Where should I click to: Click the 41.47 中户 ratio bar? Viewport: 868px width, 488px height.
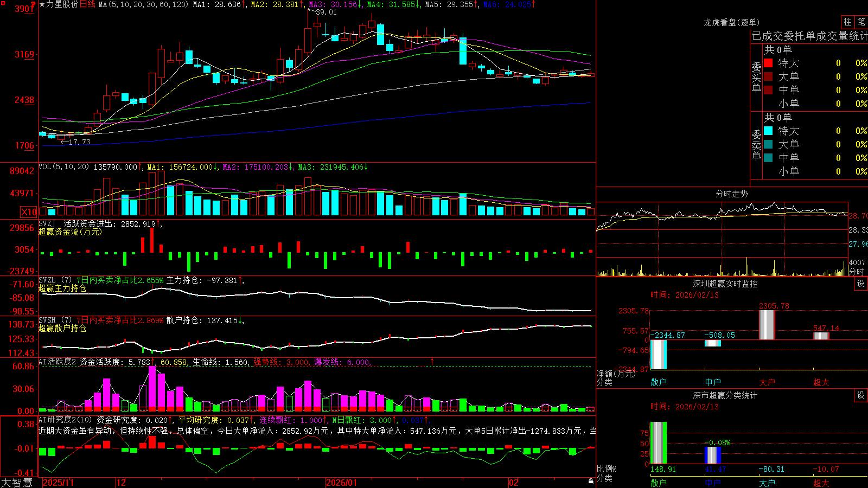[x=713, y=455]
